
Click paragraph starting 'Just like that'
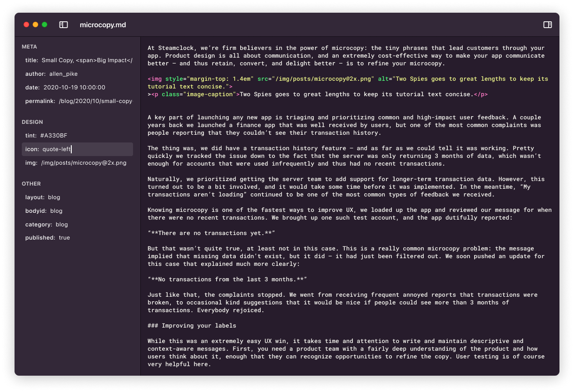pyautogui.click(x=342, y=303)
